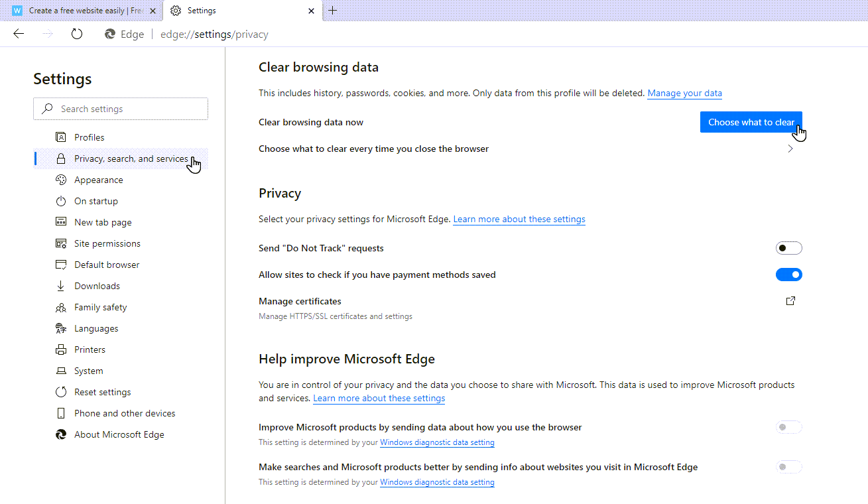The width and height of the screenshot is (868, 504).
Task: Click the Reset settings icon
Action: pos(61,392)
